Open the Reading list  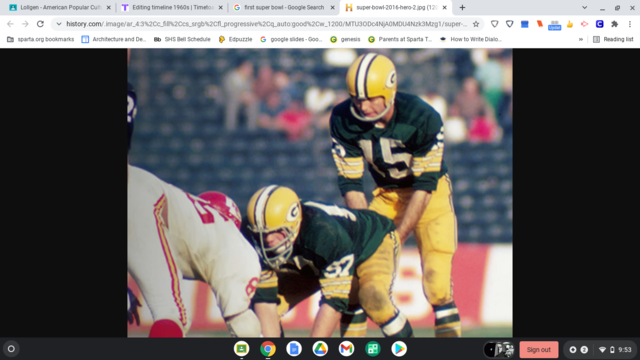click(613, 39)
